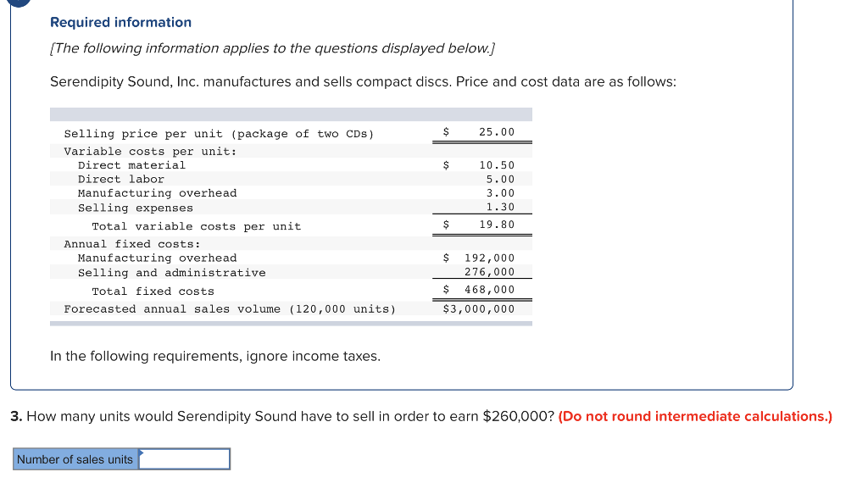Click the Selling expenses value 1.30

500,207
